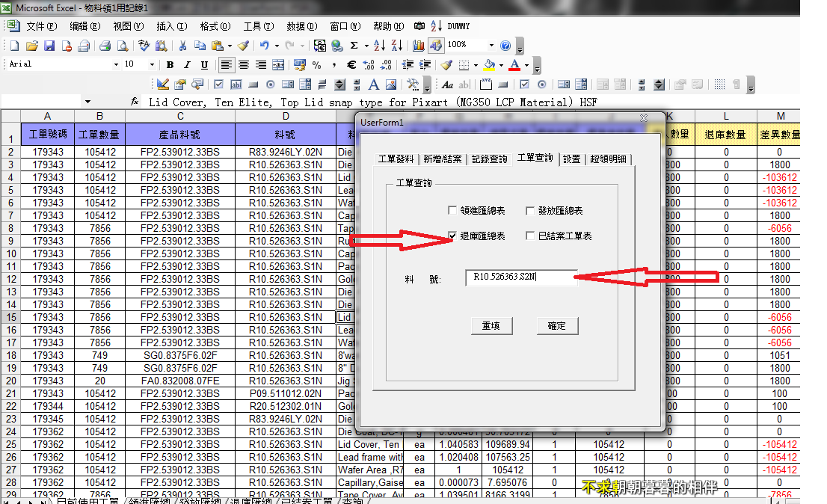827x504 pixels.
Task: Apply Percent Style to the cell
Action: [x=316, y=65]
